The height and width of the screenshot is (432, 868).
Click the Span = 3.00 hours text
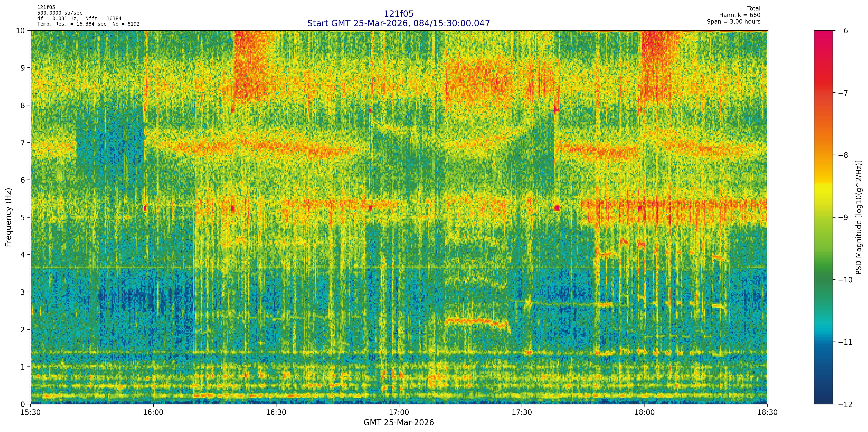tap(734, 21)
